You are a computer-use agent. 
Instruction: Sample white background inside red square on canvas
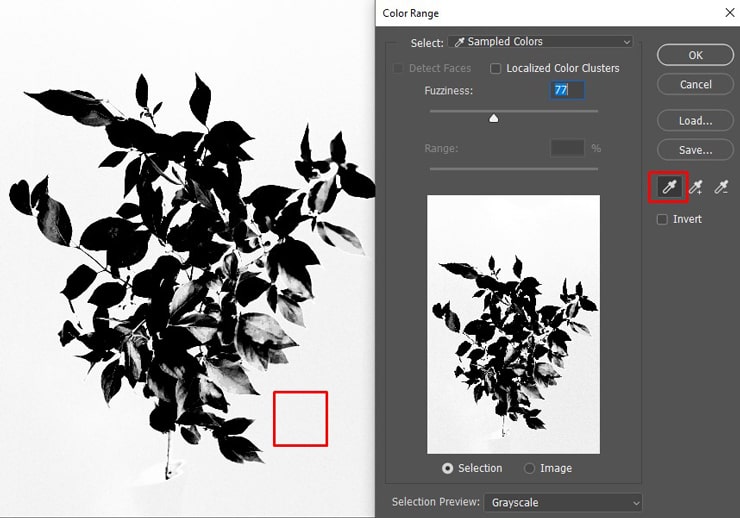300,418
